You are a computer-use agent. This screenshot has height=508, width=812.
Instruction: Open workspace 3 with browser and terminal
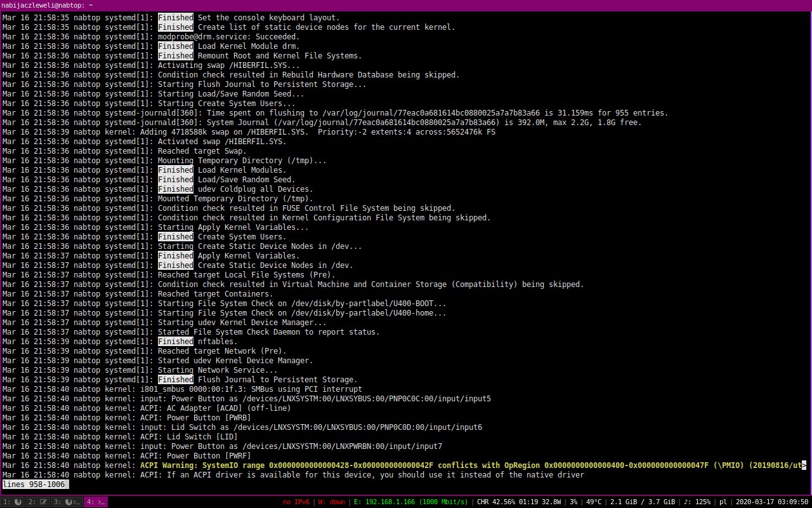pos(67,502)
